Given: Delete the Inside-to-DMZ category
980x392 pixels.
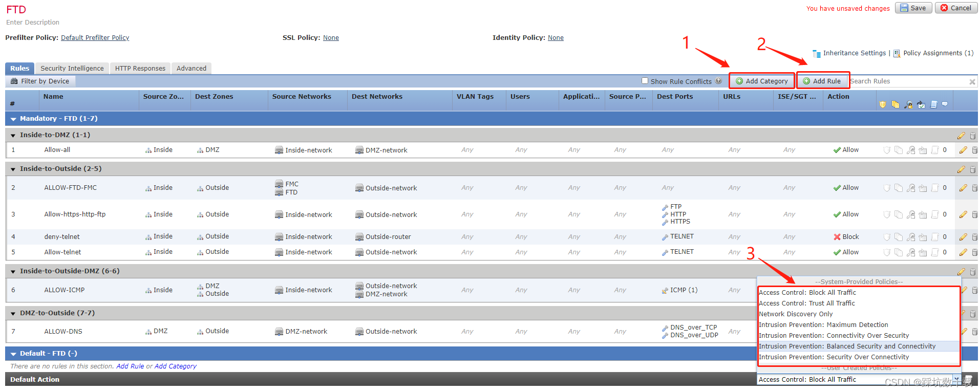Looking at the screenshot, I should point(972,136).
